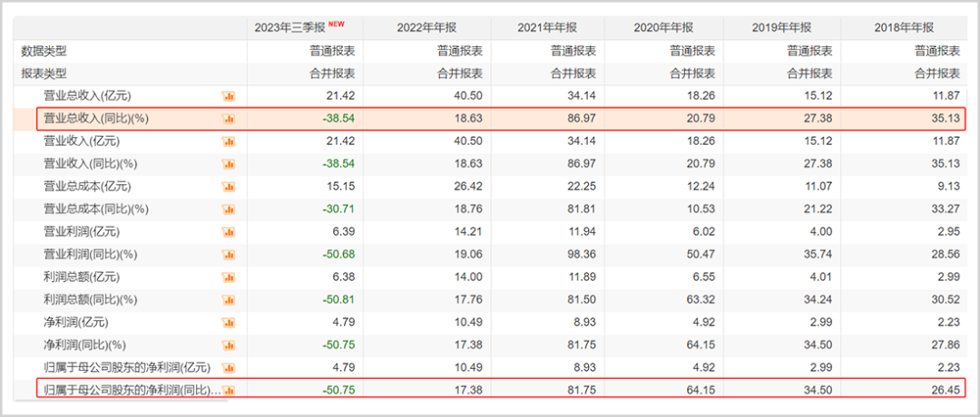Click the 2021年年报 column header

coord(550,27)
